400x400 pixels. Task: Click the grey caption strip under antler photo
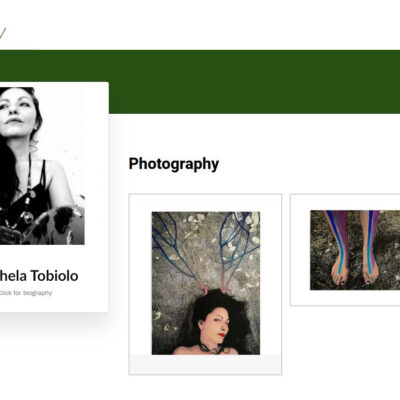(x=205, y=364)
